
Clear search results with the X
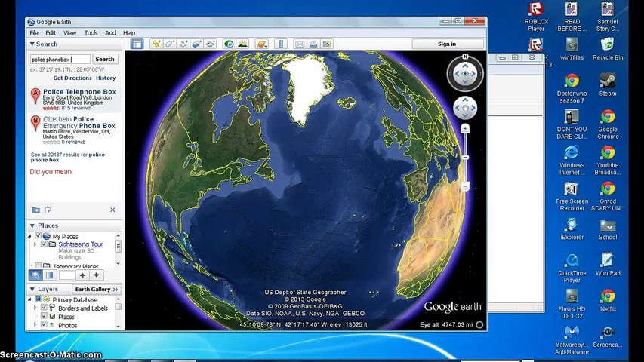point(112,210)
